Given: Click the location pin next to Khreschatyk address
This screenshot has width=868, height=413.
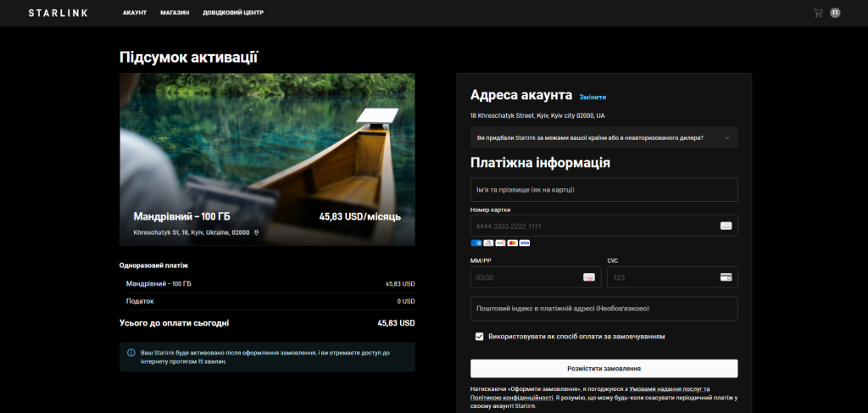Looking at the screenshot, I should [256, 232].
